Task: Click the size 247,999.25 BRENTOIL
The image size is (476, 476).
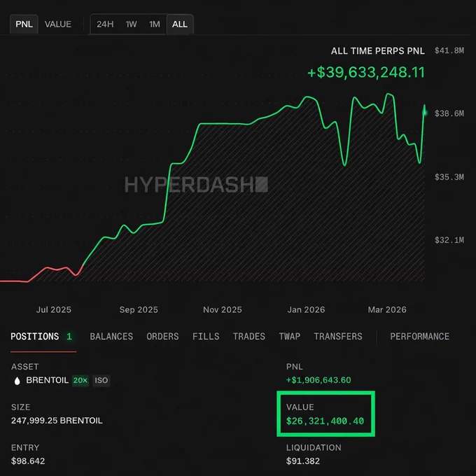Action: pyautogui.click(x=57, y=421)
